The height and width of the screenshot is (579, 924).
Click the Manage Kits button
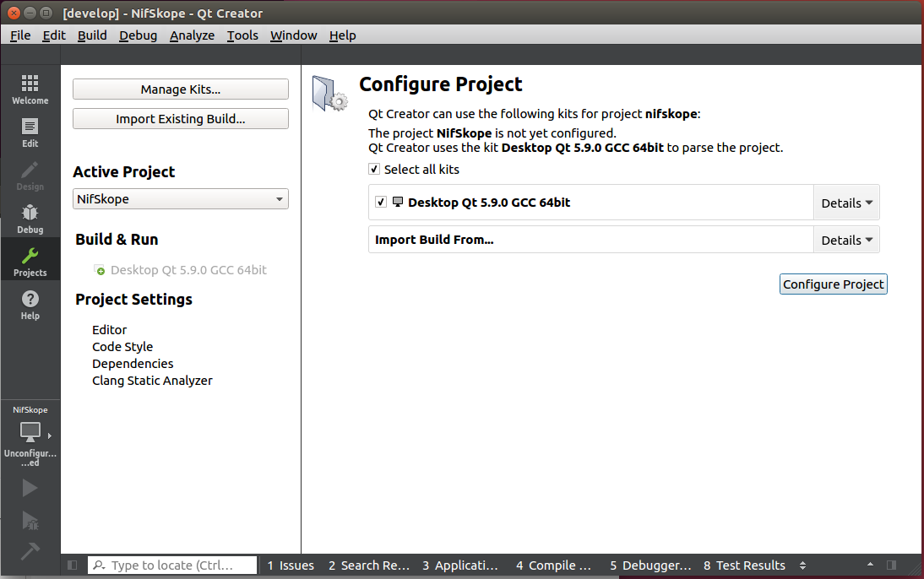(180, 89)
